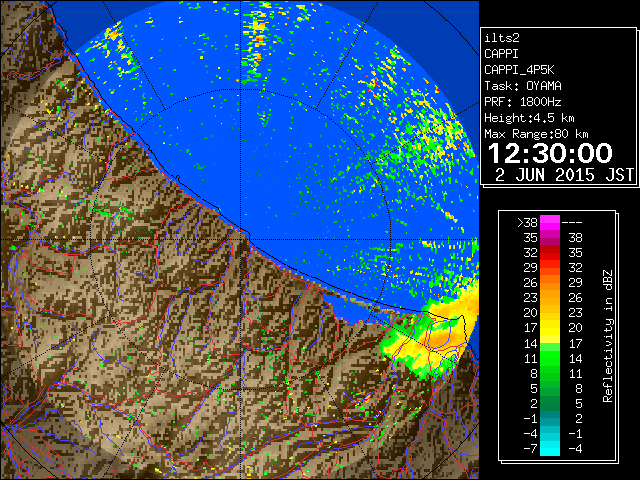640x480 pixels.
Task: Click the 12:30:00 timestamp
Action: (550, 153)
